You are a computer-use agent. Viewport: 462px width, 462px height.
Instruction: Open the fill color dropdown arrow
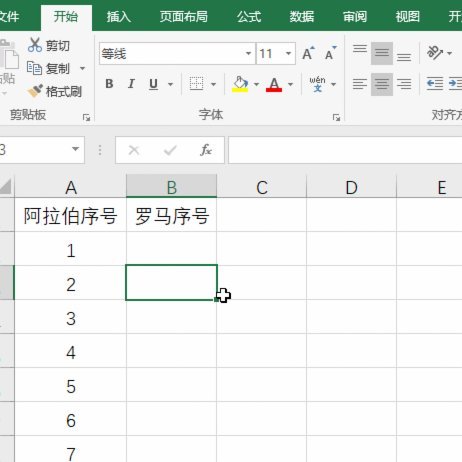pyautogui.click(x=256, y=84)
